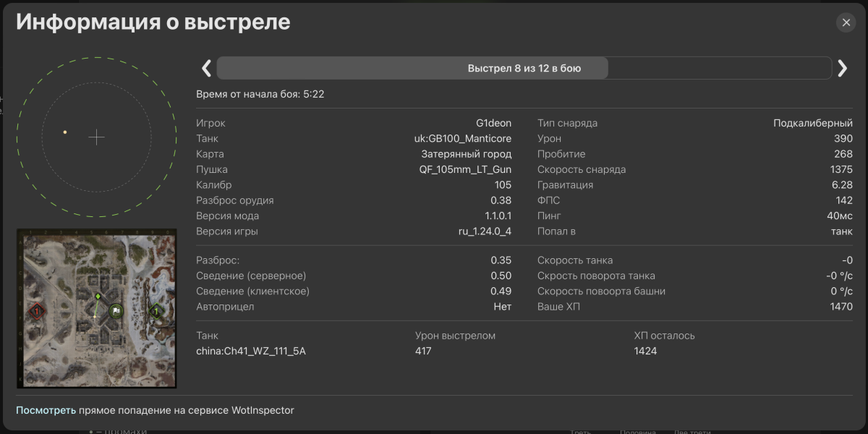Click the player name G1deon

click(x=493, y=123)
